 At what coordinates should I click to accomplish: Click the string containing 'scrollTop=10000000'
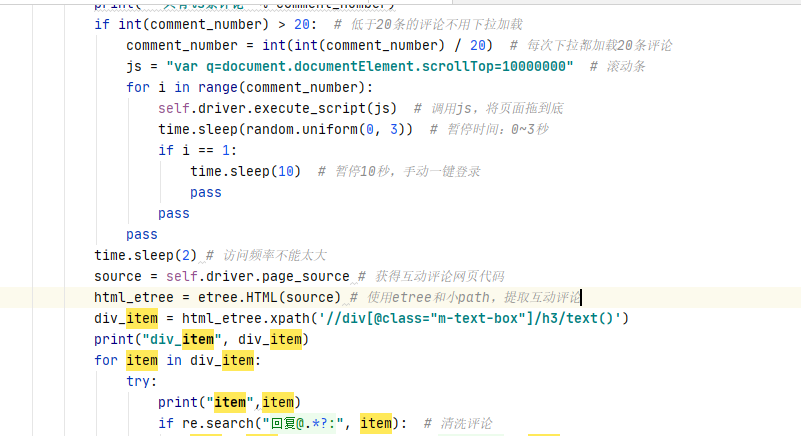(x=370, y=66)
